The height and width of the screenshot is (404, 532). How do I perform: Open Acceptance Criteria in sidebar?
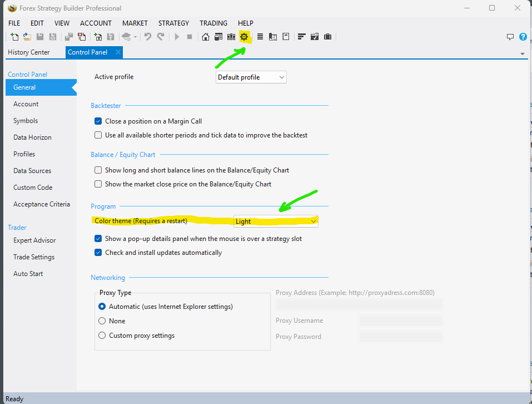tap(41, 204)
